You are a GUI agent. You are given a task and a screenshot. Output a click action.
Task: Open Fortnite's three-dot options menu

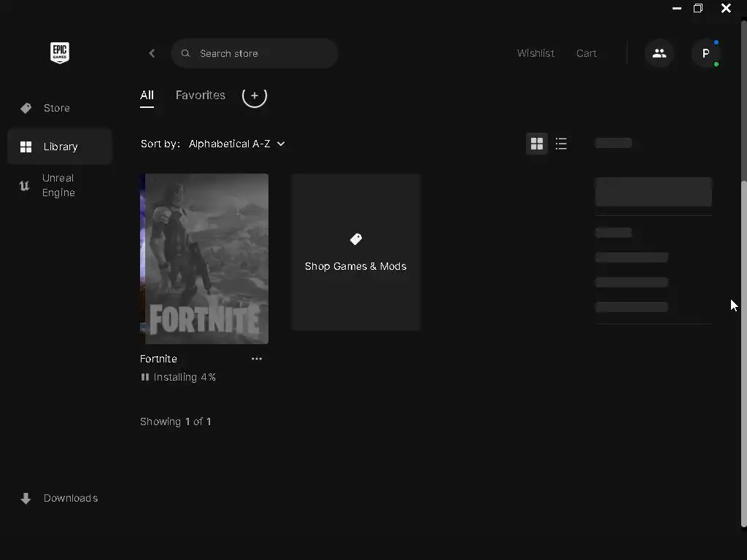point(257,359)
